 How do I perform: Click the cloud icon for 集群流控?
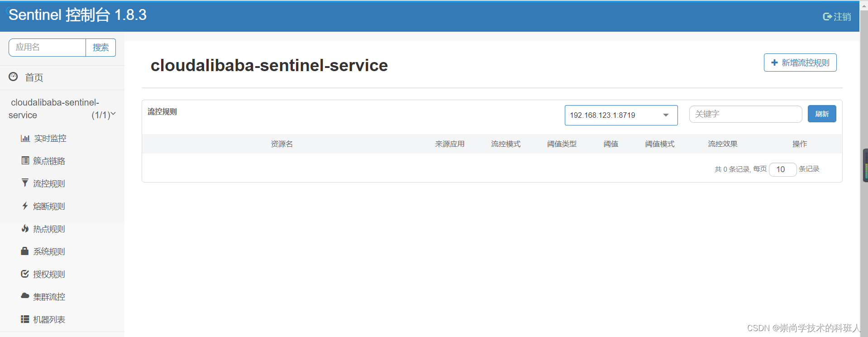(x=25, y=296)
